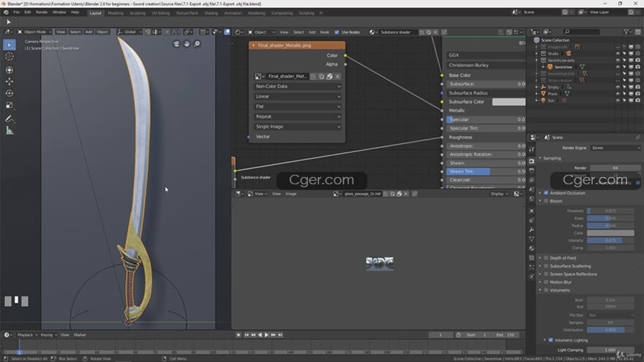This screenshot has height=362, width=644.
Task: Jump to timeline start
Action: (x=247, y=335)
